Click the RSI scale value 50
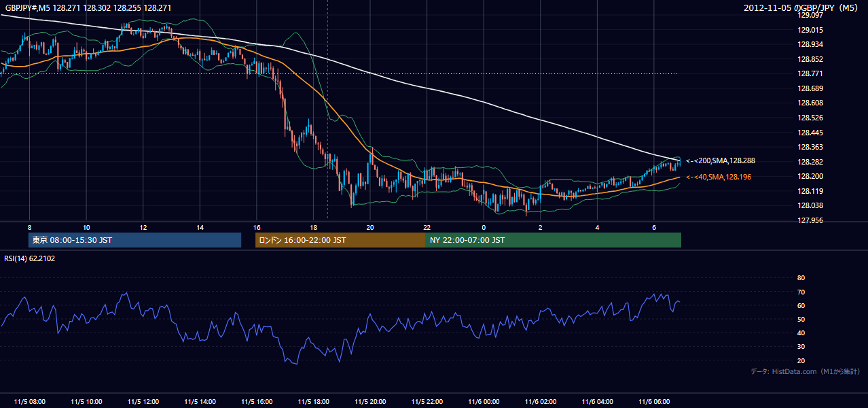868x408 pixels. (801, 319)
